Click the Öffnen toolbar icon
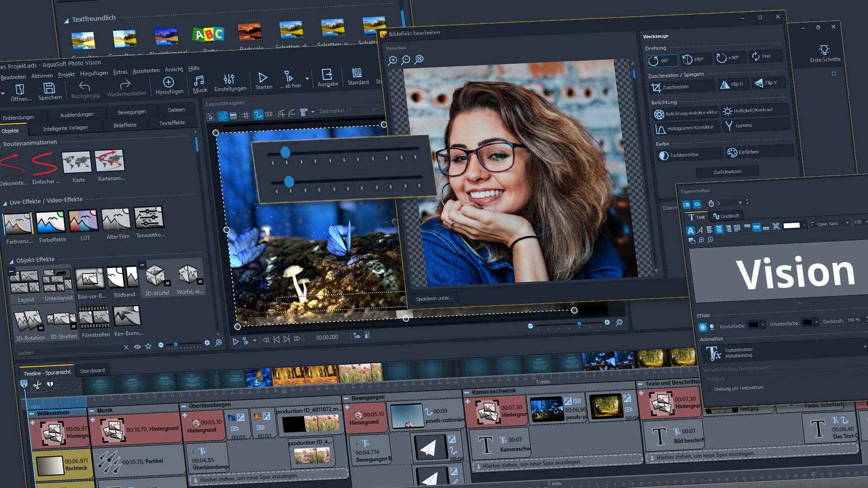Image resolution: width=868 pixels, height=488 pixels. [x=19, y=89]
